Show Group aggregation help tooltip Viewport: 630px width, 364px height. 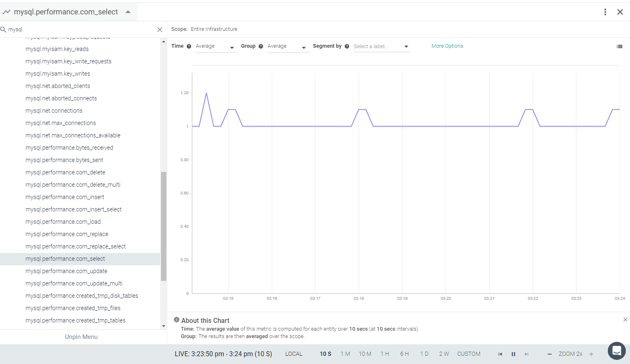(261, 46)
